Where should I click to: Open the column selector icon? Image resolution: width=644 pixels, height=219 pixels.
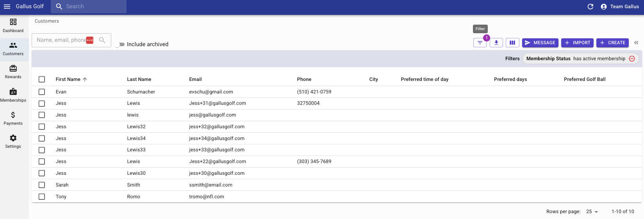512,43
